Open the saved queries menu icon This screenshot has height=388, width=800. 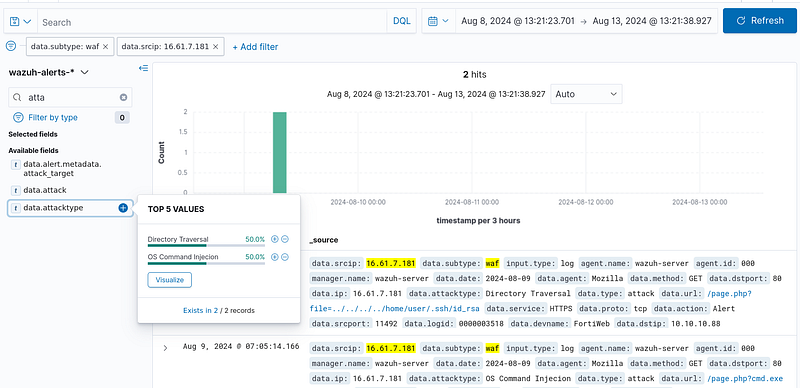pos(20,21)
